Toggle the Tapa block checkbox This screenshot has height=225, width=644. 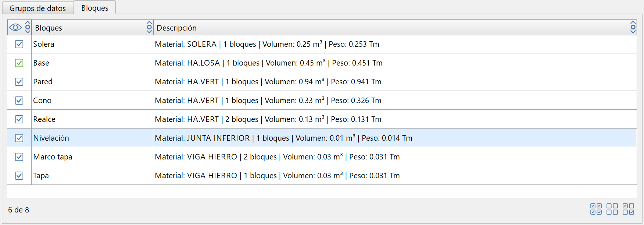(19, 176)
